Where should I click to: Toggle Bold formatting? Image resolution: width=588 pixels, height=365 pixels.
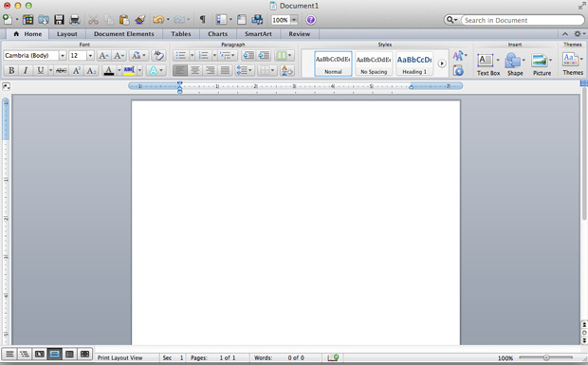pos(11,70)
